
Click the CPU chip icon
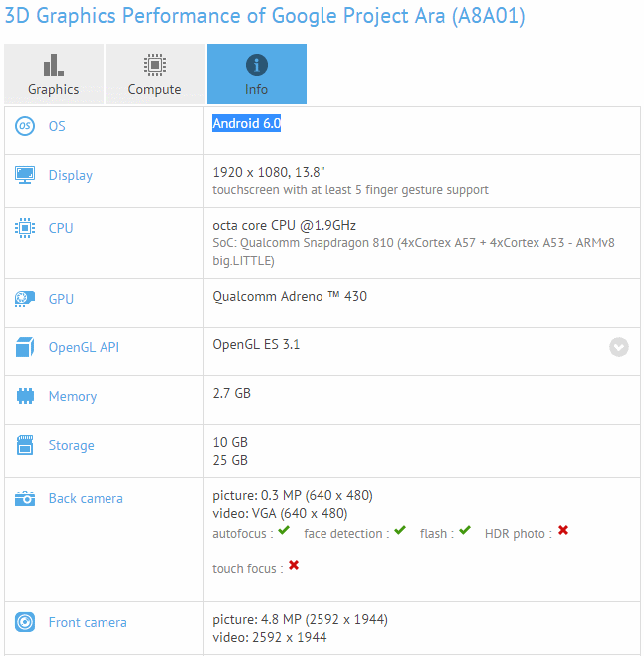[x=25, y=228]
